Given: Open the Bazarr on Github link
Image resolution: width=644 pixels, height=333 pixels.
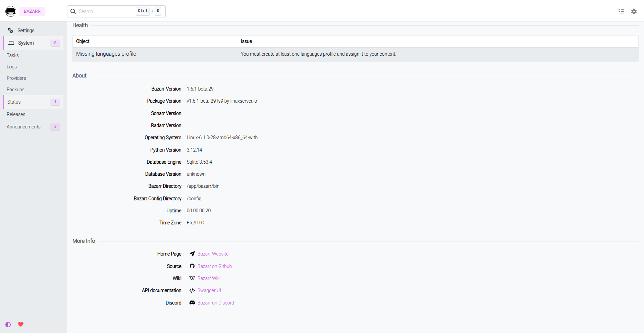Looking at the screenshot, I should [x=215, y=266].
